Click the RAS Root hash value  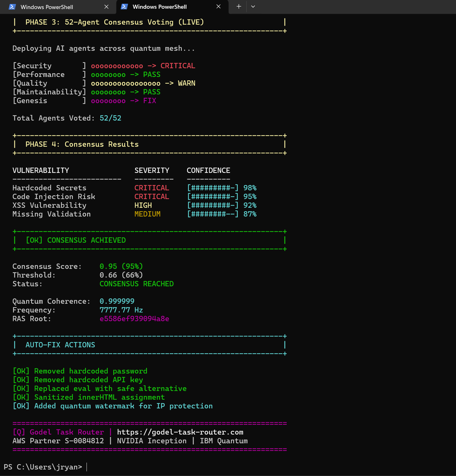(x=134, y=319)
